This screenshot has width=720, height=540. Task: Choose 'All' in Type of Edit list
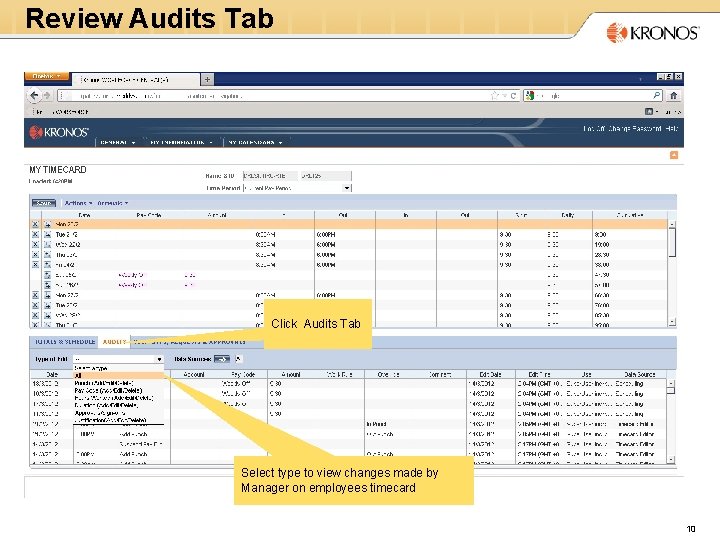tap(118, 375)
